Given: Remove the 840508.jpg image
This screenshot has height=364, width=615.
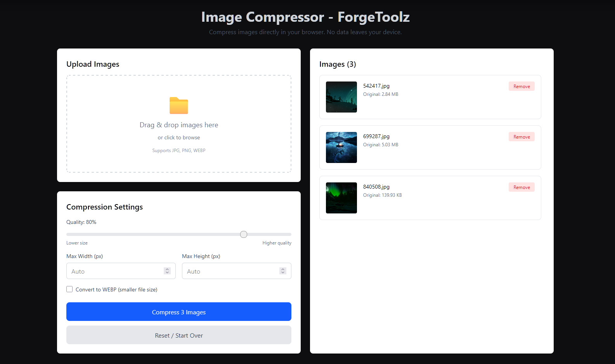Looking at the screenshot, I should [521, 187].
